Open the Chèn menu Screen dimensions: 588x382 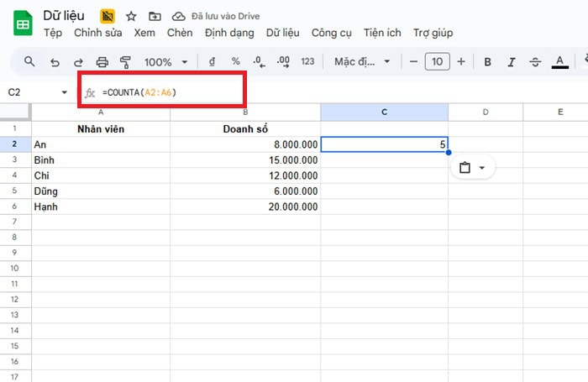[x=180, y=33]
